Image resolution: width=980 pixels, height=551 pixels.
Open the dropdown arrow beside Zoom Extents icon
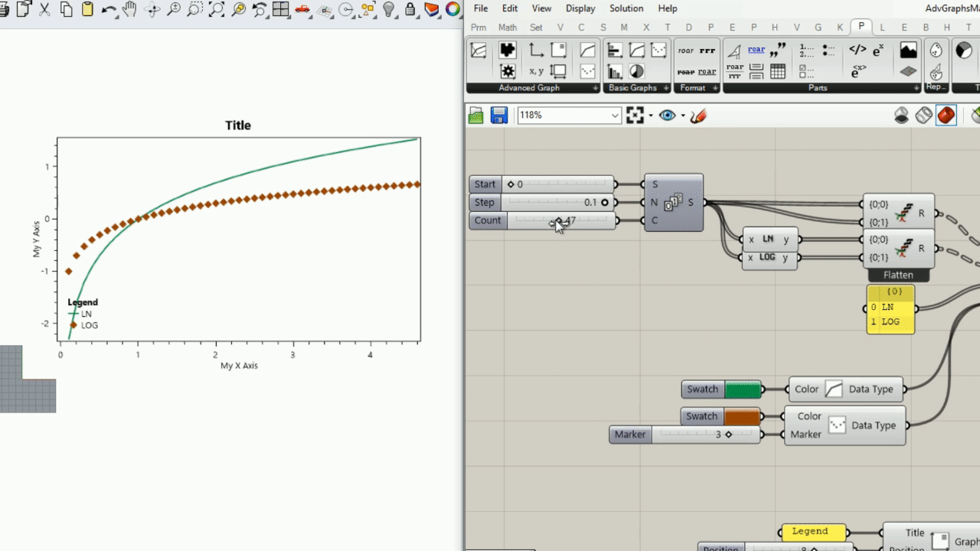tap(651, 116)
